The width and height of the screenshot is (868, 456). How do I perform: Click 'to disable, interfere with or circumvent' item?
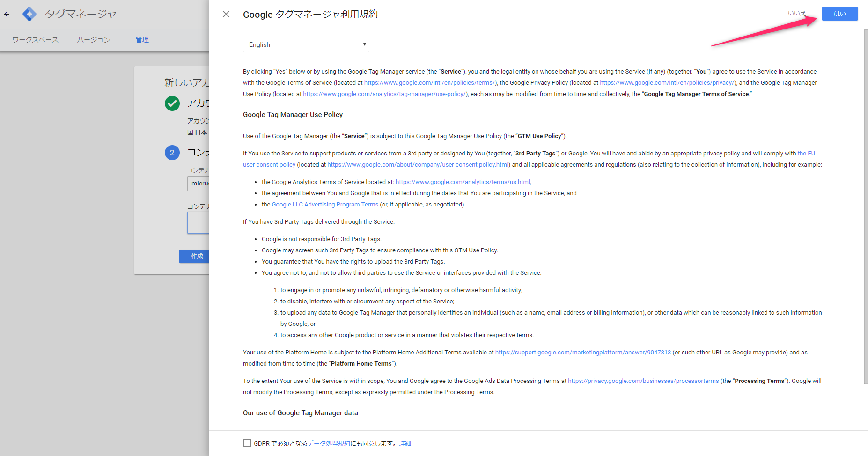pos(367,302)
